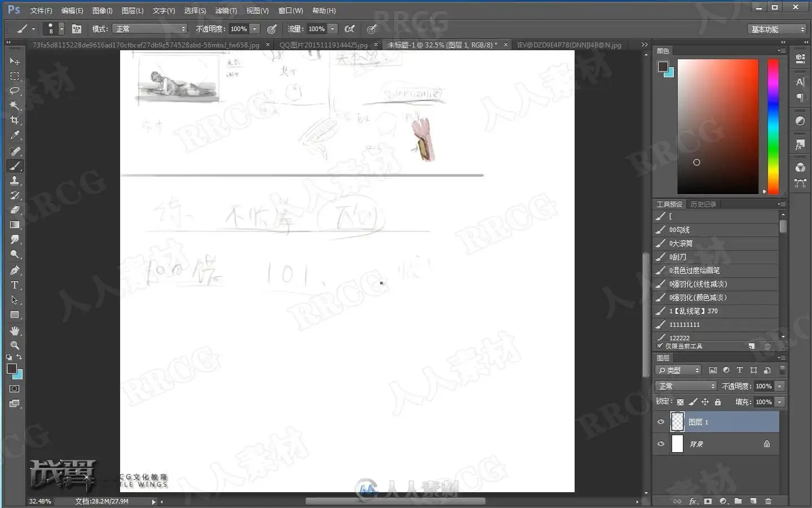This screenshot has width=812, height=508.
Task: Select the Gradient tool
Action: pyautogui.click(x=15, y=225)
